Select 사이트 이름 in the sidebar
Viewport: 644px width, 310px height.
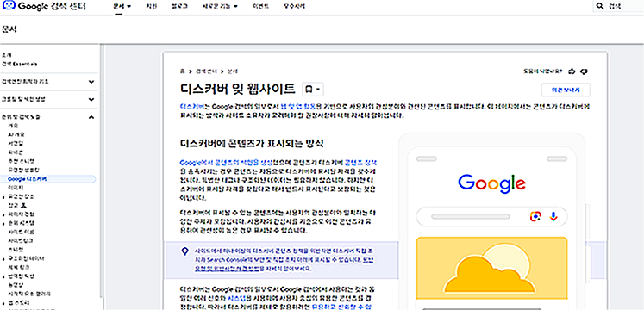pyautogui.click(x=21, y=232)
